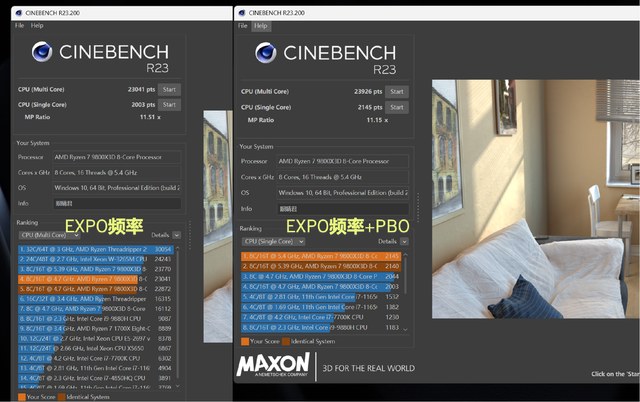Click Cinebench app icon in right title bar
Image resolution: width=640 pixels, height=402 pixels.
[x=242, y=13]
